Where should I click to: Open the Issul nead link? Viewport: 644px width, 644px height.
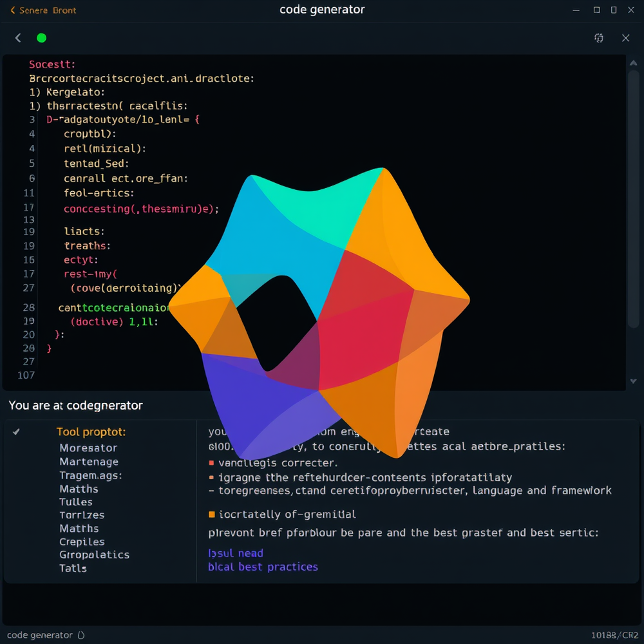tap(236, 553)
